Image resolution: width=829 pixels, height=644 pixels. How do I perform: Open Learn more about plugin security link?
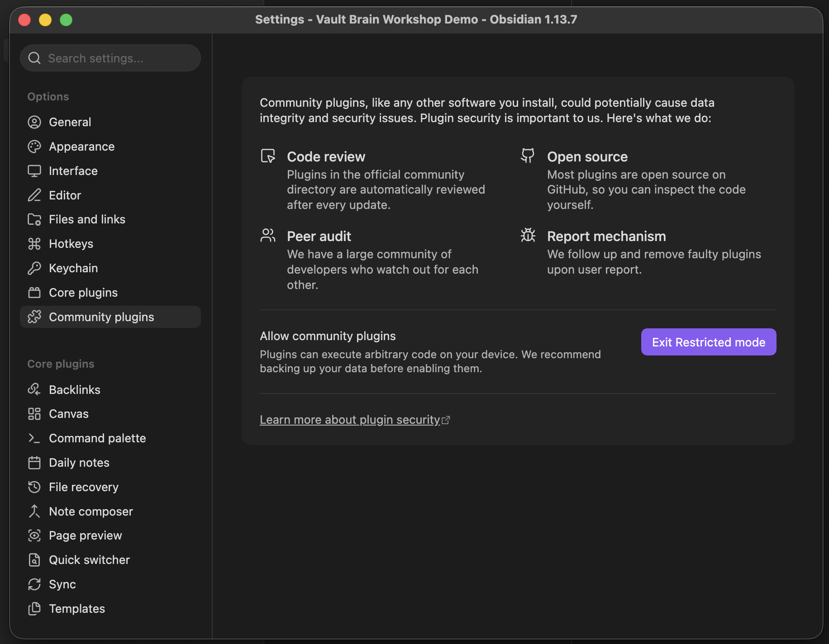click(x=355, y=420)
